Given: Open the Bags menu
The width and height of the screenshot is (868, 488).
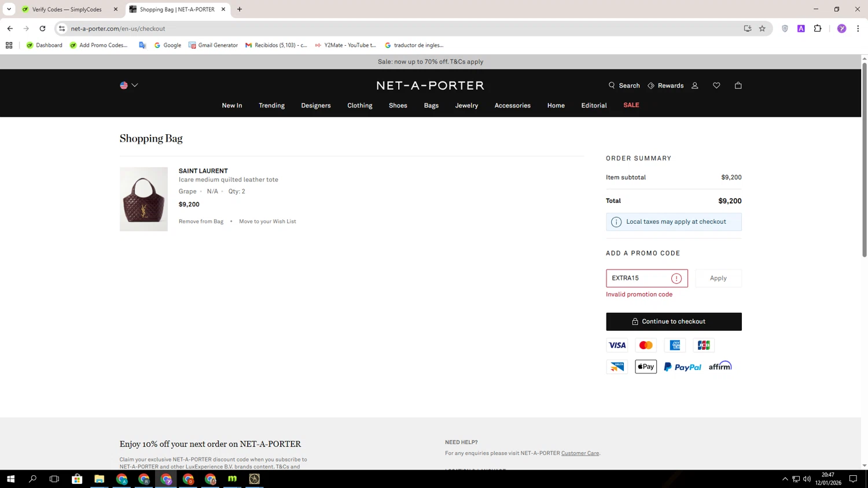Looking at the screenshot, I should 431,105.
